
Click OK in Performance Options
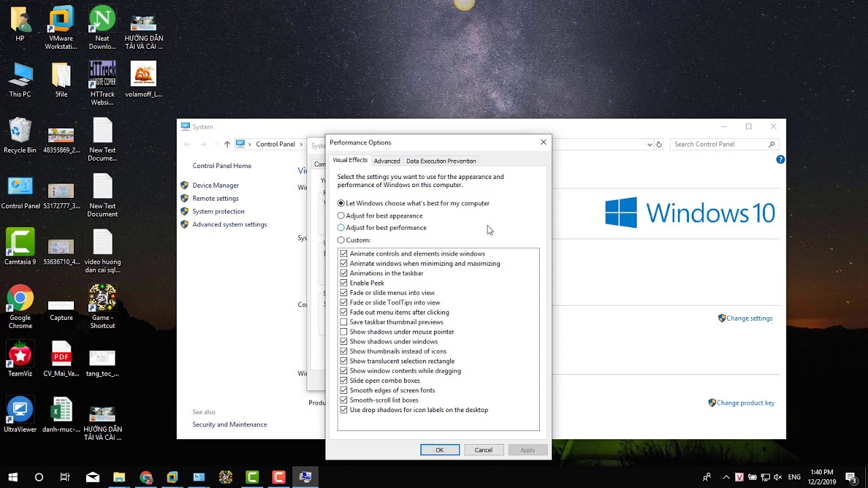point(439,450)
